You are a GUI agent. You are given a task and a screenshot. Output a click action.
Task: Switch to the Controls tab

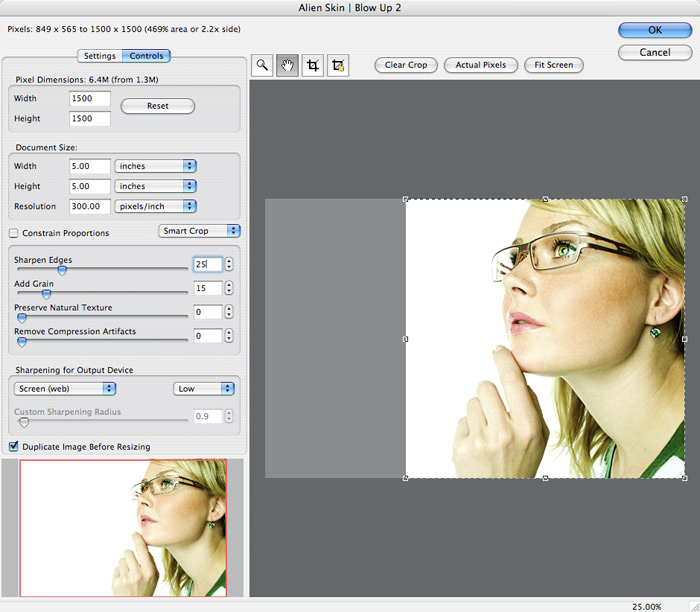tap(146, 56)
